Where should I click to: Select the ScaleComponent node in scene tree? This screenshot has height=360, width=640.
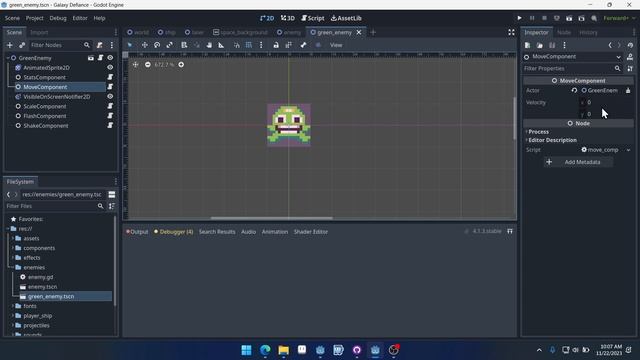[45, 106]
